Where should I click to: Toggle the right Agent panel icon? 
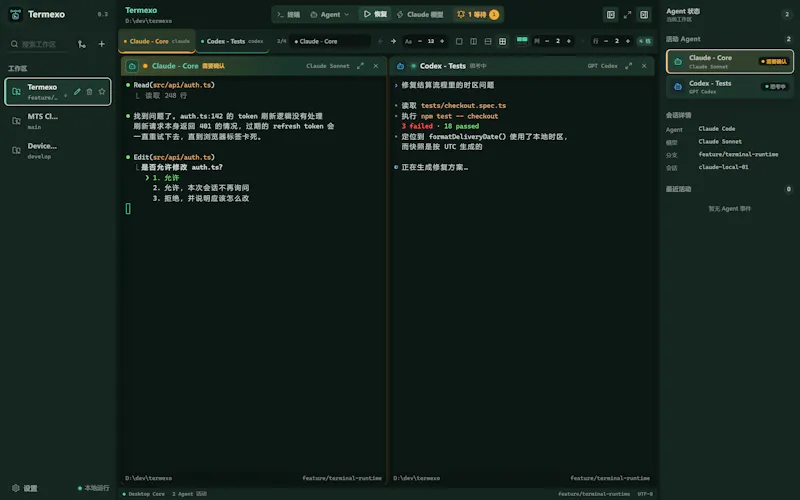click(x=644, y=15)
